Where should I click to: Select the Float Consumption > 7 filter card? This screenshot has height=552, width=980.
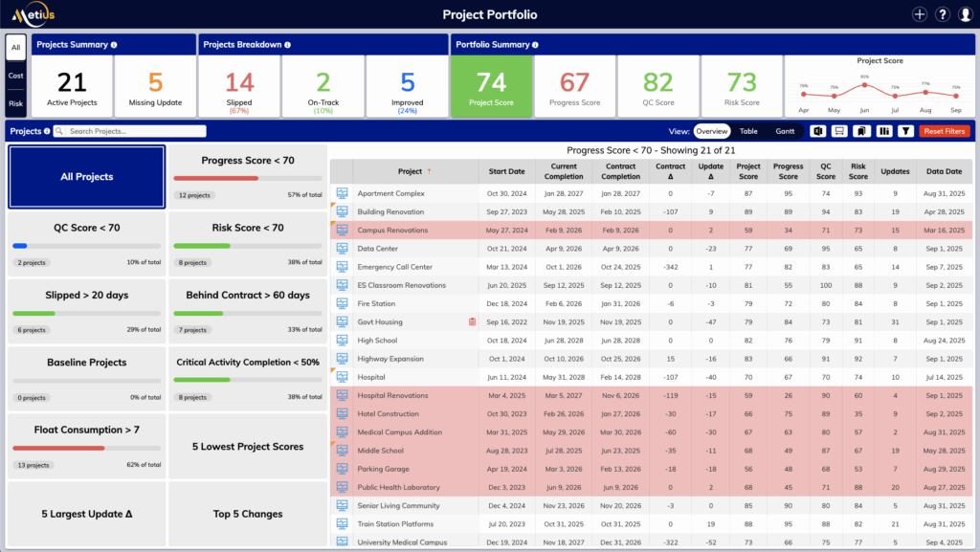[86, 447]
